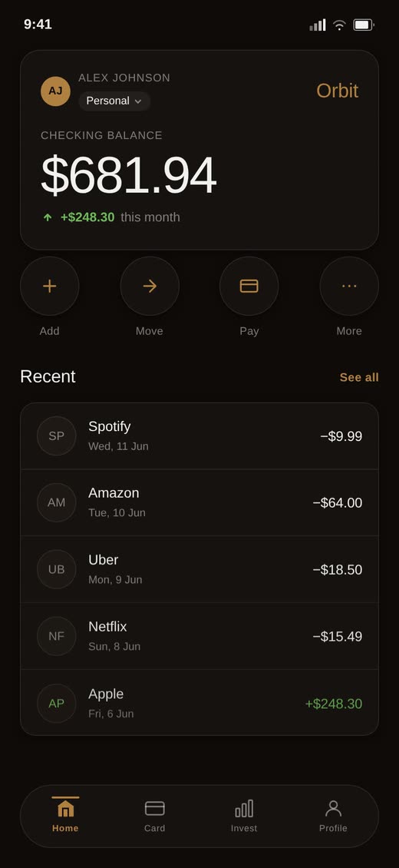Open the Profile tab
Image resolution: width=399 pixels, height=868 pixels.
(333, 816)
